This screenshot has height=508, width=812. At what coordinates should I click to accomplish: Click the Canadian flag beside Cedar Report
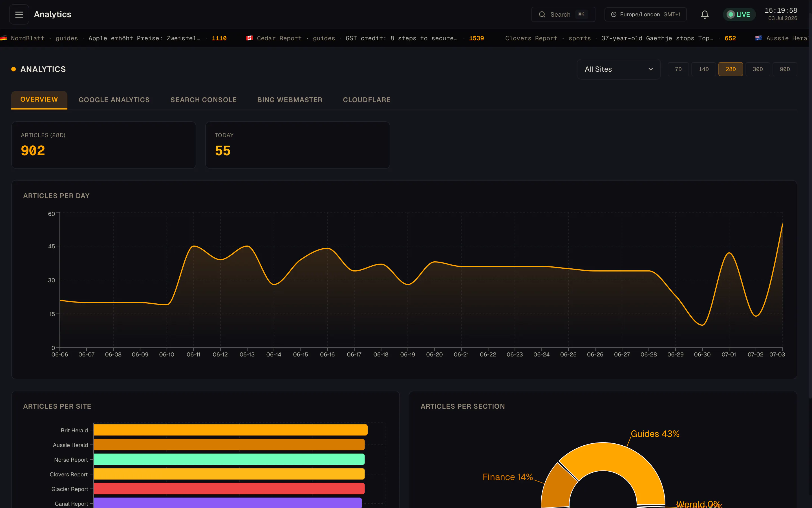tap(249, 38)
